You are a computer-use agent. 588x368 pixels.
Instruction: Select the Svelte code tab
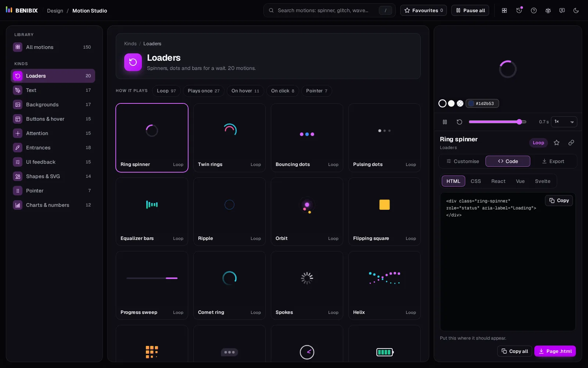(542, 181)
